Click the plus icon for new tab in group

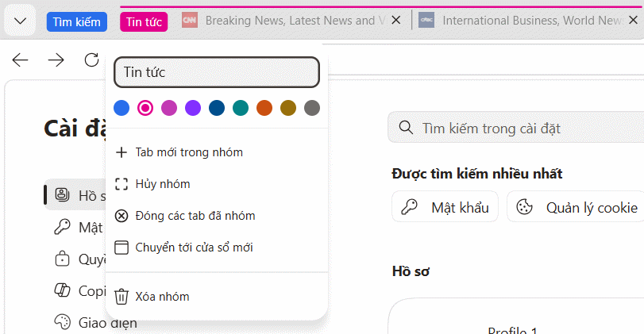pos(121,152)
